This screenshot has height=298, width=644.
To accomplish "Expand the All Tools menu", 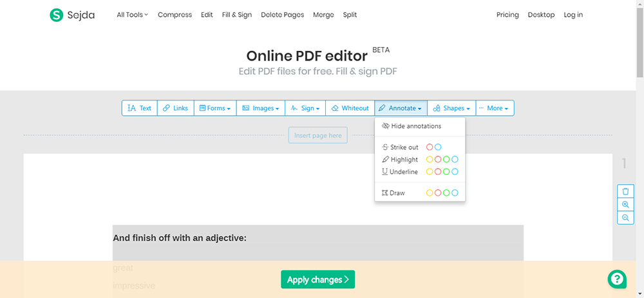I will point(132,15).
